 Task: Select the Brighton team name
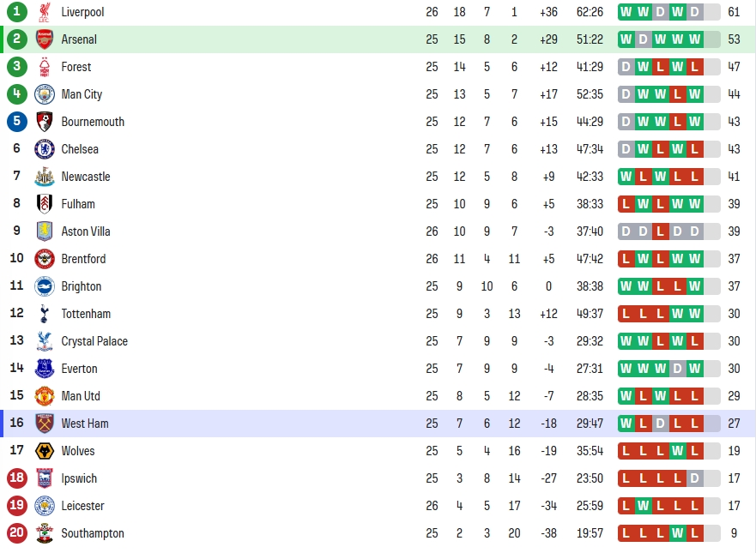point(81,286)
